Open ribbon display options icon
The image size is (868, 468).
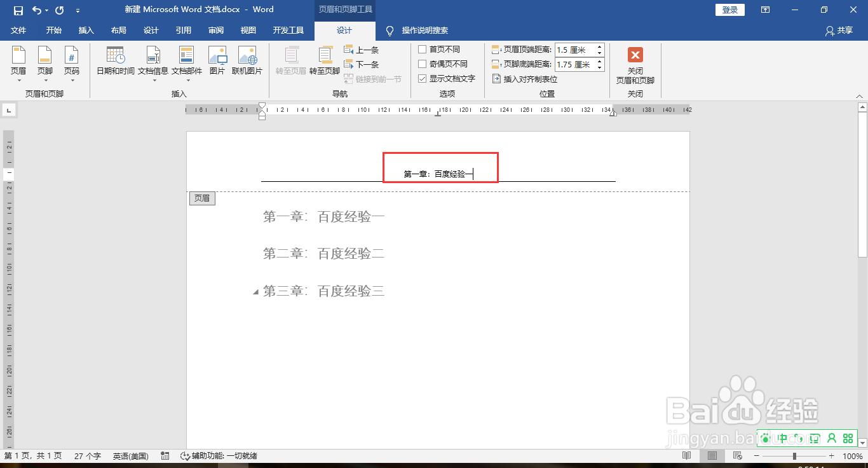[x=766, y=10]
